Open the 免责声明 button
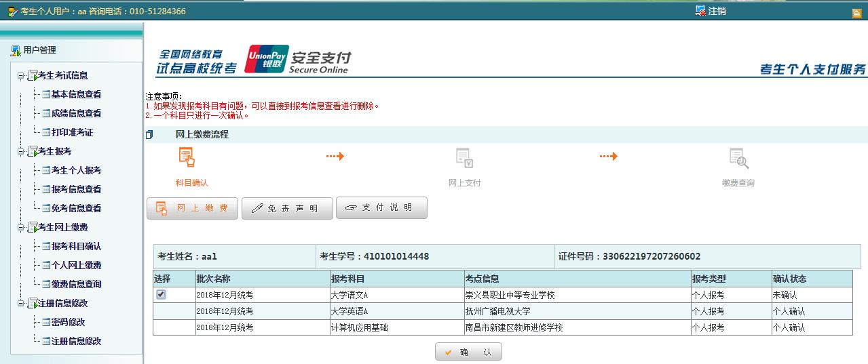This screenshot has width=868, height=364. pyautogui.click(x=287, y=209)
